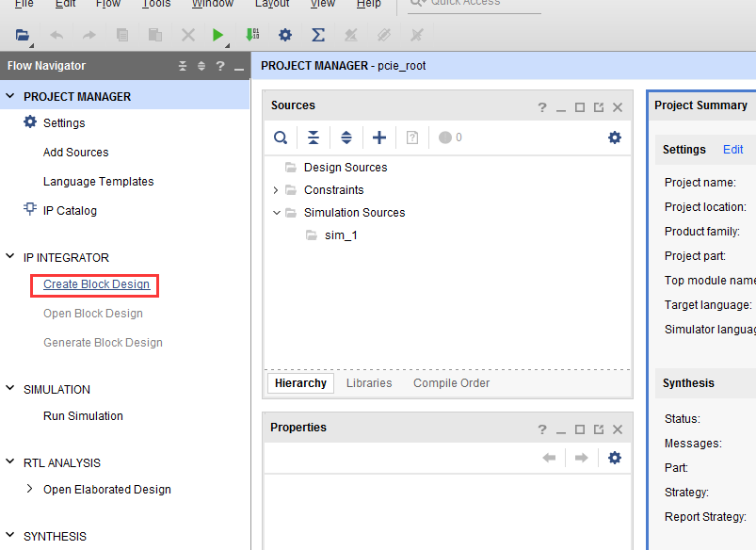Viewport: 756px width, 550px height.
Task: Click the Sigma reports icon
Action: pyautogui.click(x=317, y=35)
